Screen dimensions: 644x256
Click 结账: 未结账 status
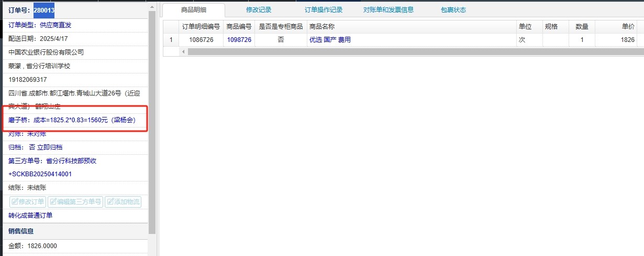[27, 187]
